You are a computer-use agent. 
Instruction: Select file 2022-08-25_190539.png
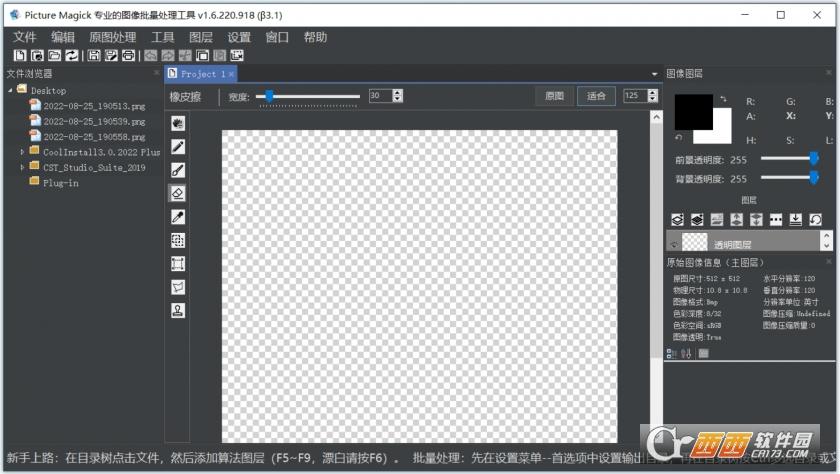94,122
